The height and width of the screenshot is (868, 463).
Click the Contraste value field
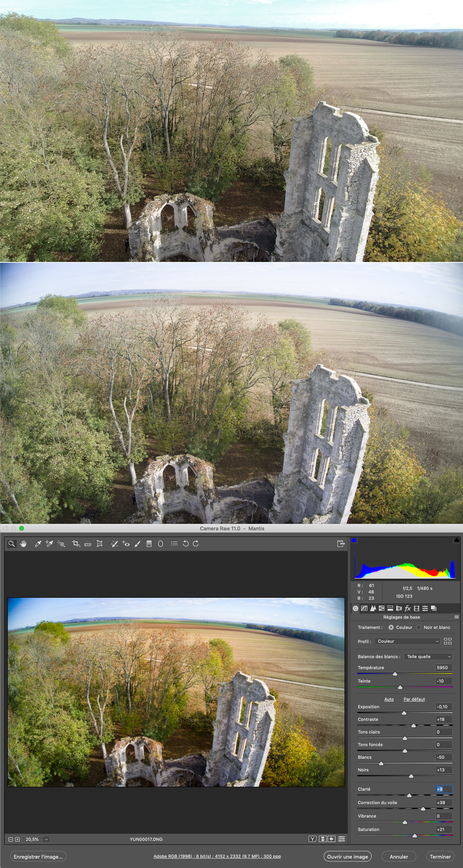click(444, 719)
